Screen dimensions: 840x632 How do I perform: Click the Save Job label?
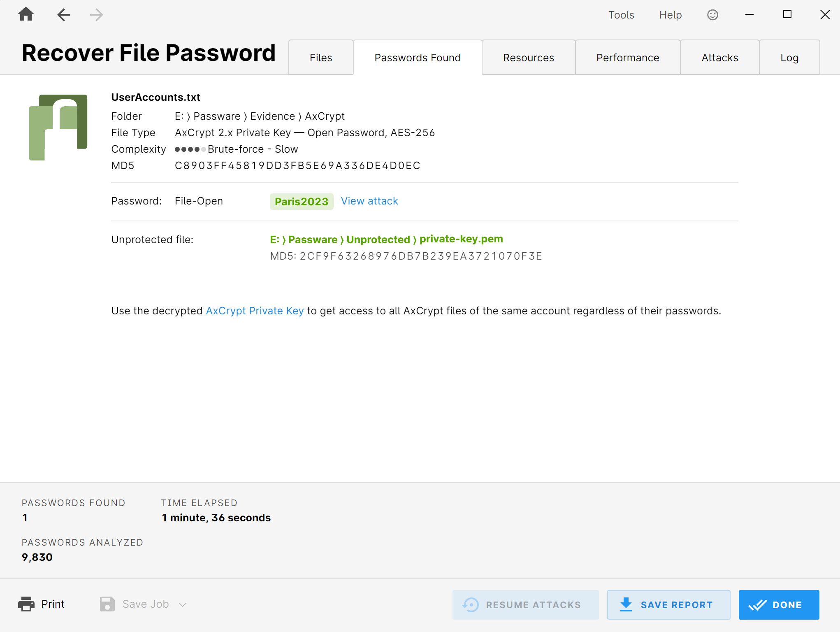tap(146, 604)
